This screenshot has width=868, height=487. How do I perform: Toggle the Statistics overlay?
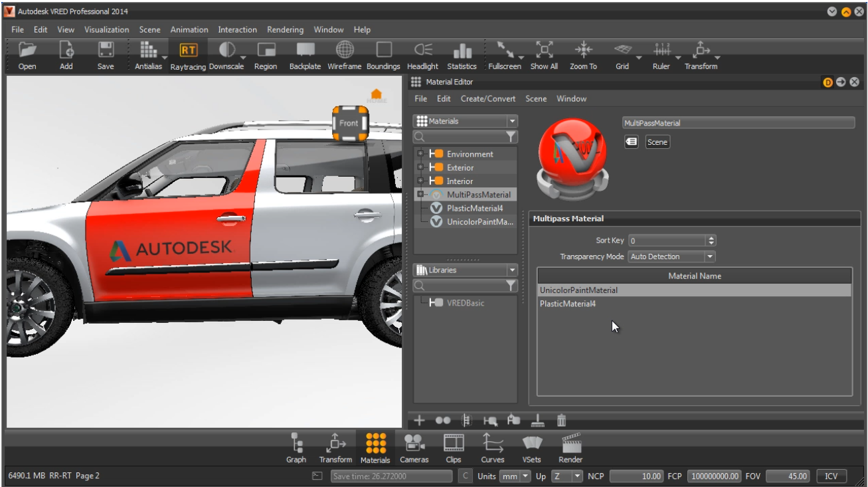[x=462, y=50]
